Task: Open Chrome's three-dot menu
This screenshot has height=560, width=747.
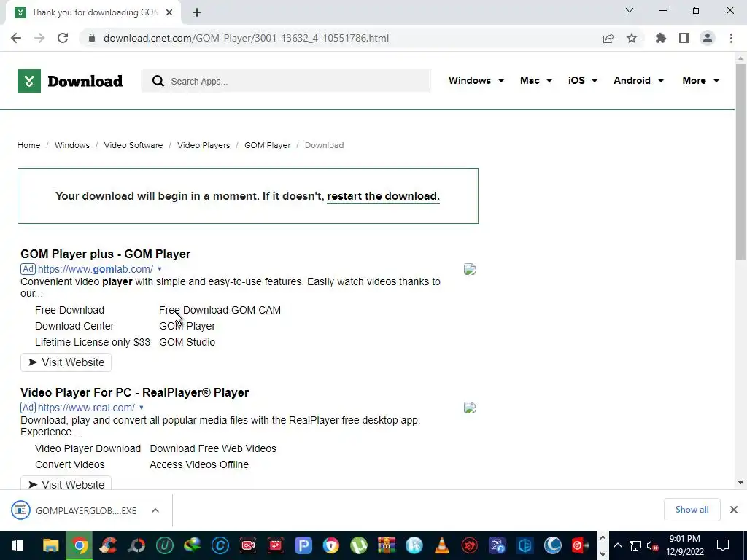Action: (731, 38)
